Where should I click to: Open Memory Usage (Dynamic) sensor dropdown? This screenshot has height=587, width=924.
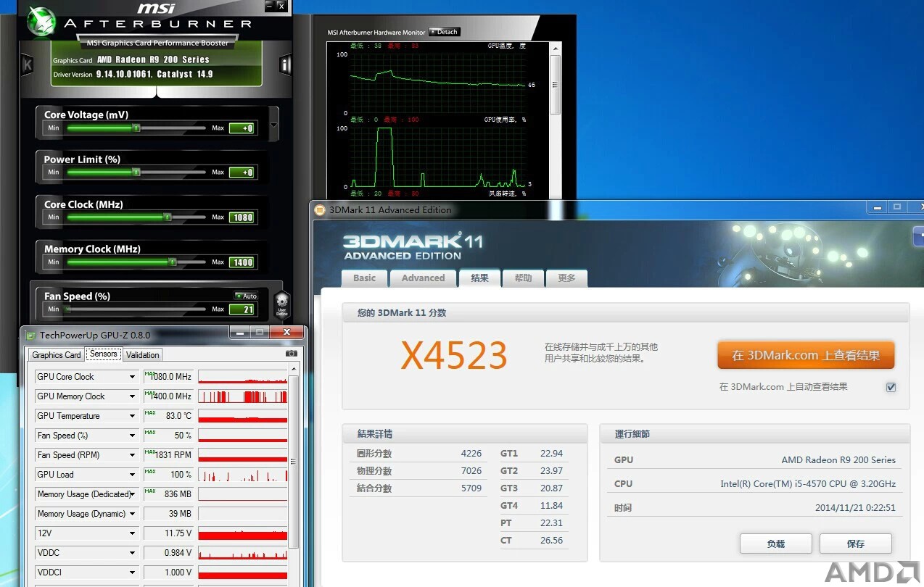133,514
